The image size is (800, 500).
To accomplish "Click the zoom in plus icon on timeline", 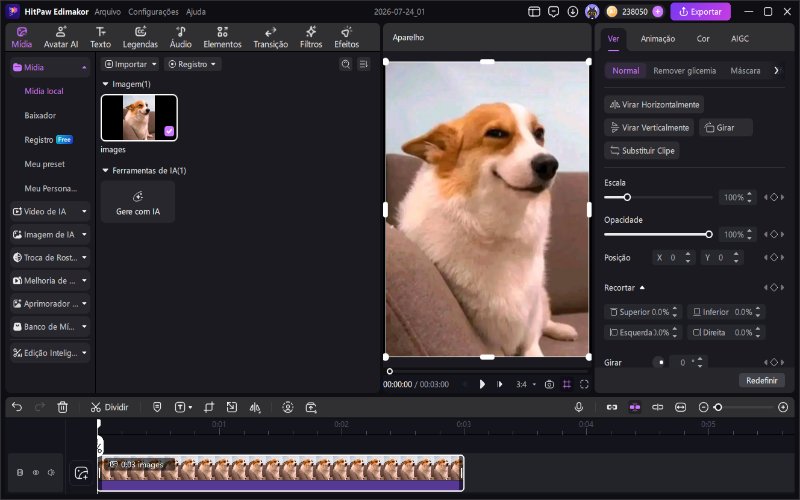I will coord(783,407).
